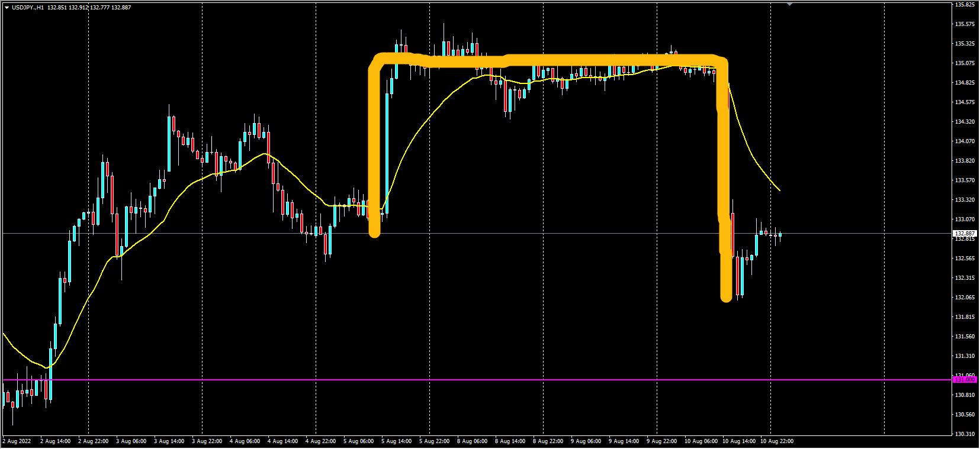Click the 132.565 price axis label
Viewport: 980px width, 449px height.
coord(965,259)
